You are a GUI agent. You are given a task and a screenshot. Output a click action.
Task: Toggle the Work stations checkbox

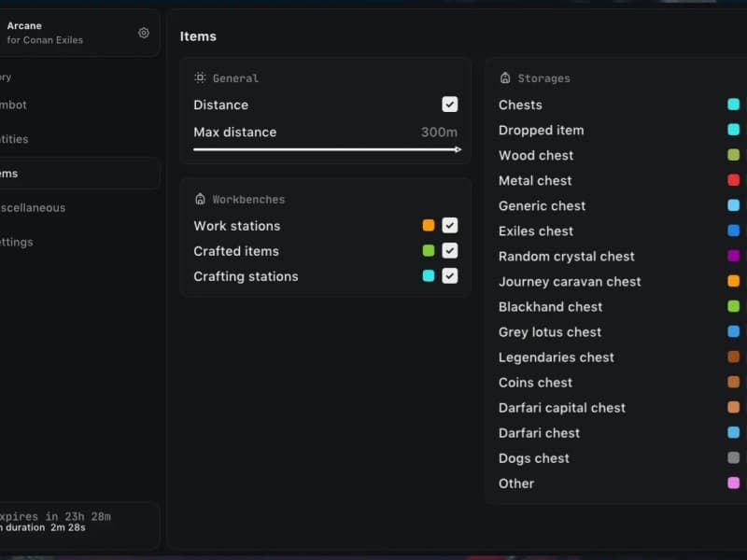point(450,225)
